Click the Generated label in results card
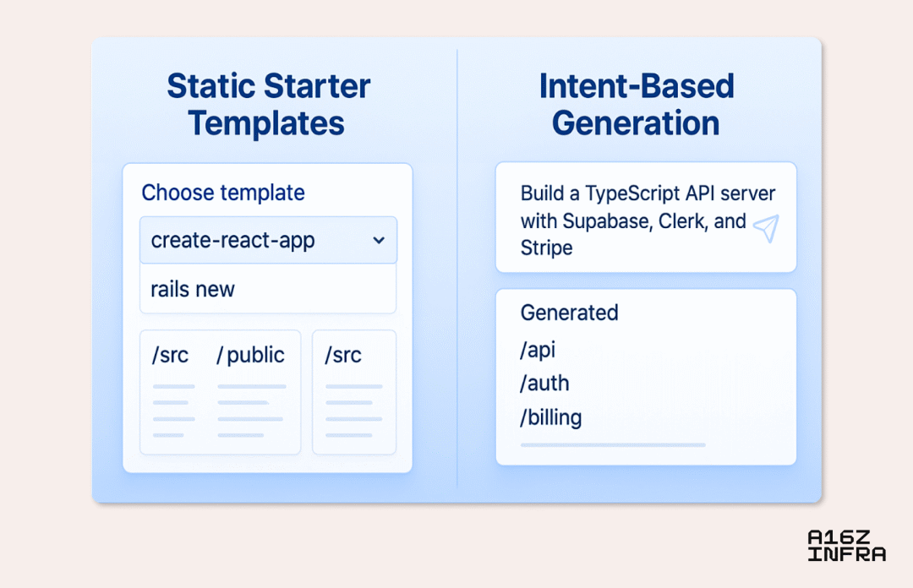 click(569, 313)
